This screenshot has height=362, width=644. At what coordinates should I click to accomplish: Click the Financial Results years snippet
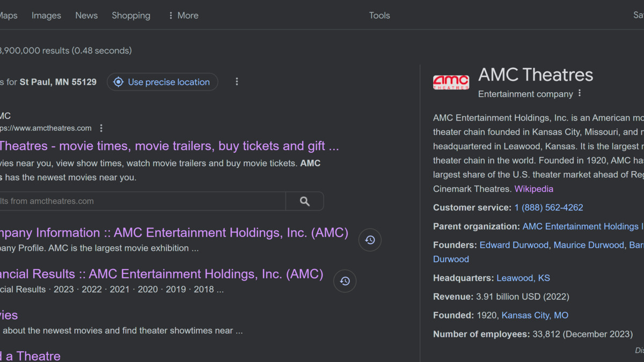112,289
